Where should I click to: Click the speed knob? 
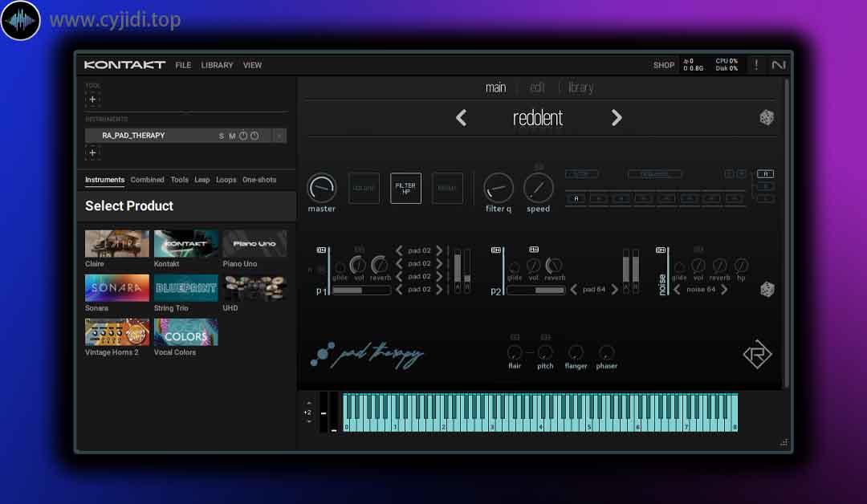538,188
